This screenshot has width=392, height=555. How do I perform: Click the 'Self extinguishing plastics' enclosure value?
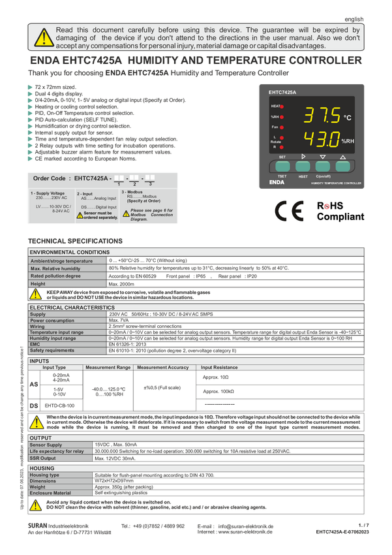pos(121,493)
